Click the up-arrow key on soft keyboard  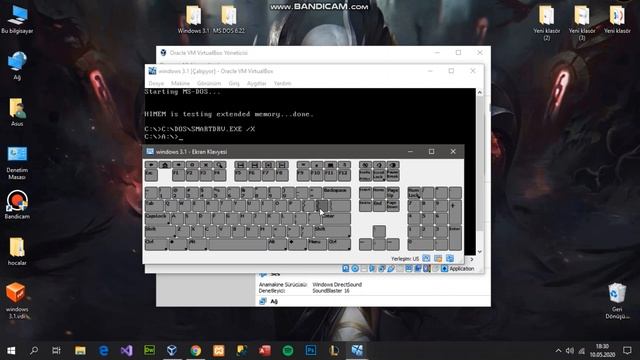[379, 231]
